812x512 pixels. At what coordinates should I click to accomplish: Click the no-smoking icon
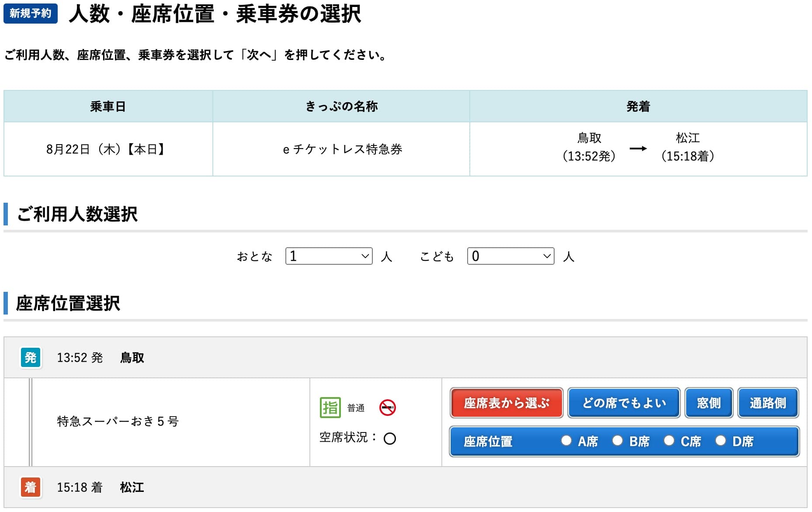tap(387, 408)
